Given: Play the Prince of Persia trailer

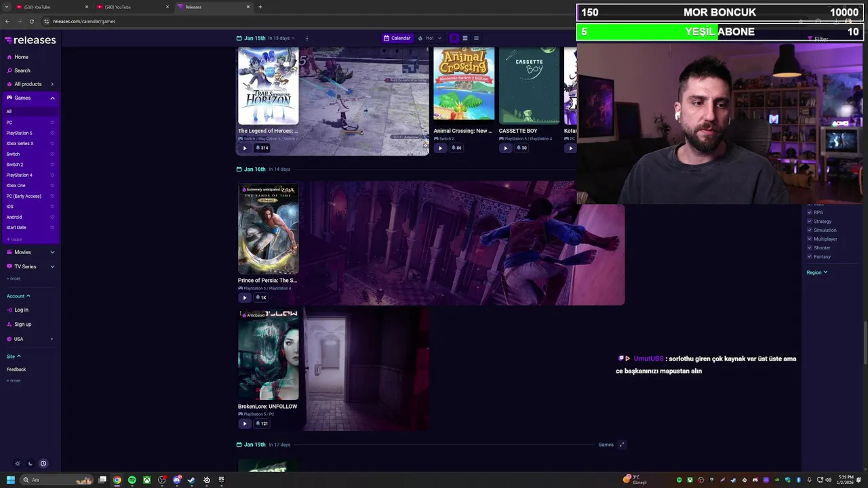Looking at the screenshot, I should pyautogui.click(x=245, y=298).
